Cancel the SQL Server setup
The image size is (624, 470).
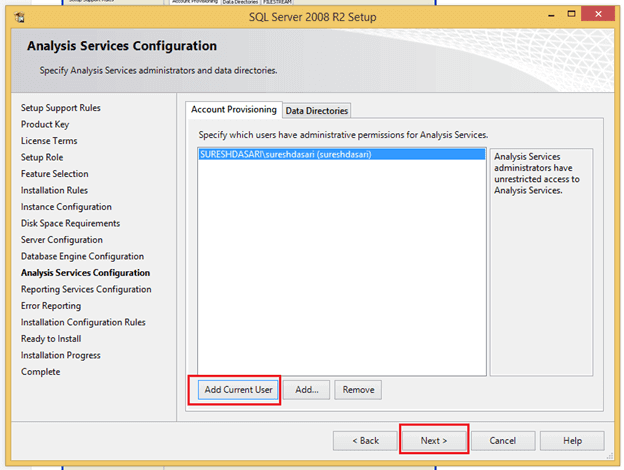pyautogui.click(x=502, y=440)
